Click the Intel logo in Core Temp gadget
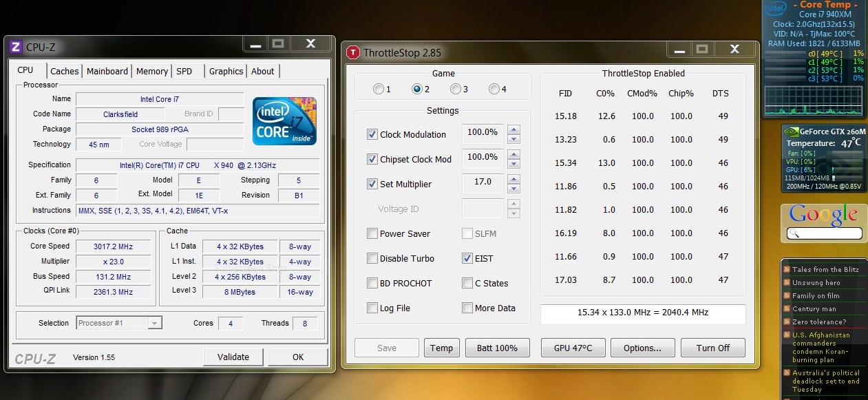868x400 pixels. click(x=776, y=8)
